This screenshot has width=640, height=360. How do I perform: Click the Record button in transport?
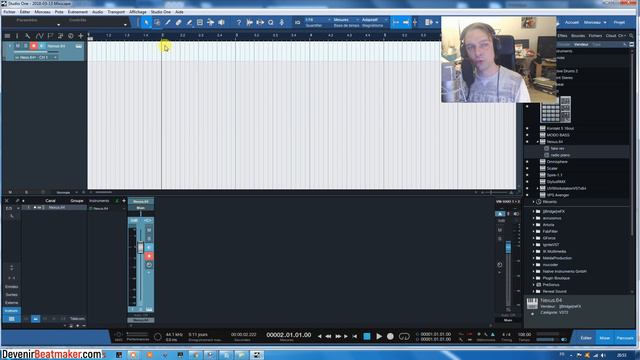(x=390, y=336)
